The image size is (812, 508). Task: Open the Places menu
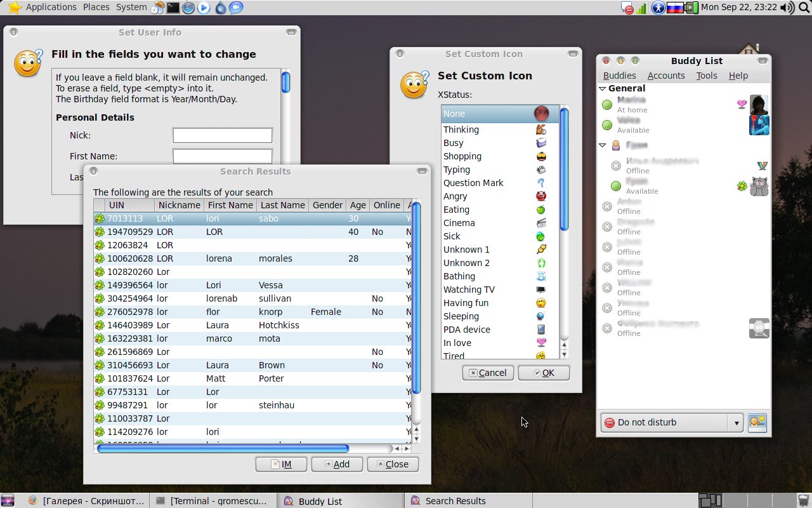(96, 7)
